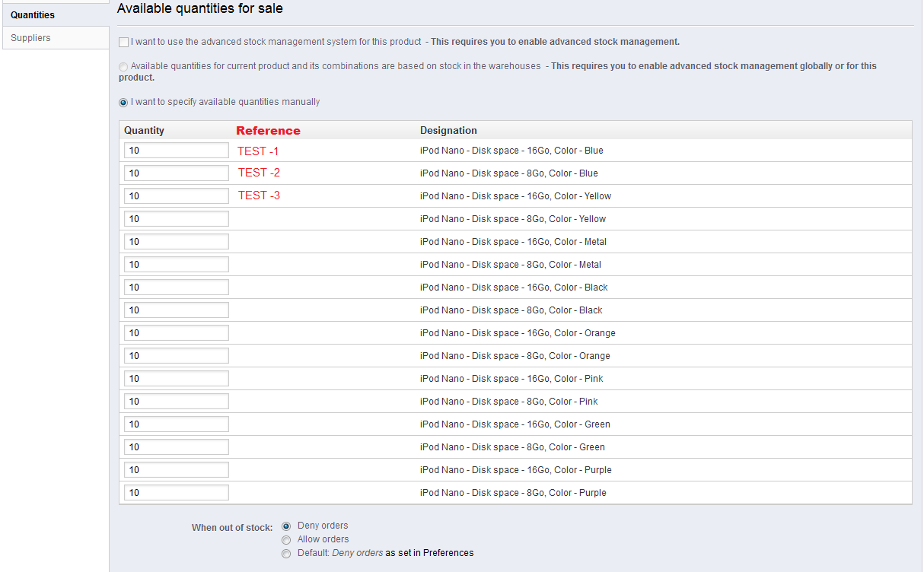Click designation text 8Go, Color - Metal
The width and height of the screenshot is (924, 572).
511,265
